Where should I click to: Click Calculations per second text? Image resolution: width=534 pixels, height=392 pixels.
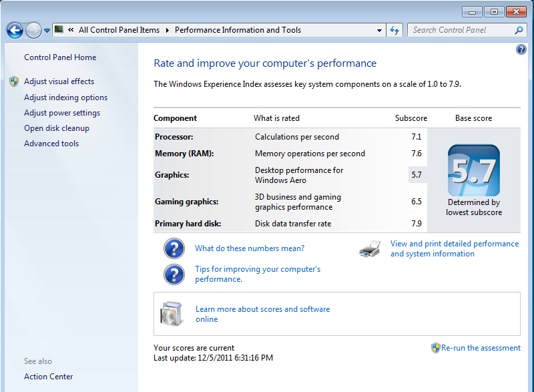click(297, 137)
